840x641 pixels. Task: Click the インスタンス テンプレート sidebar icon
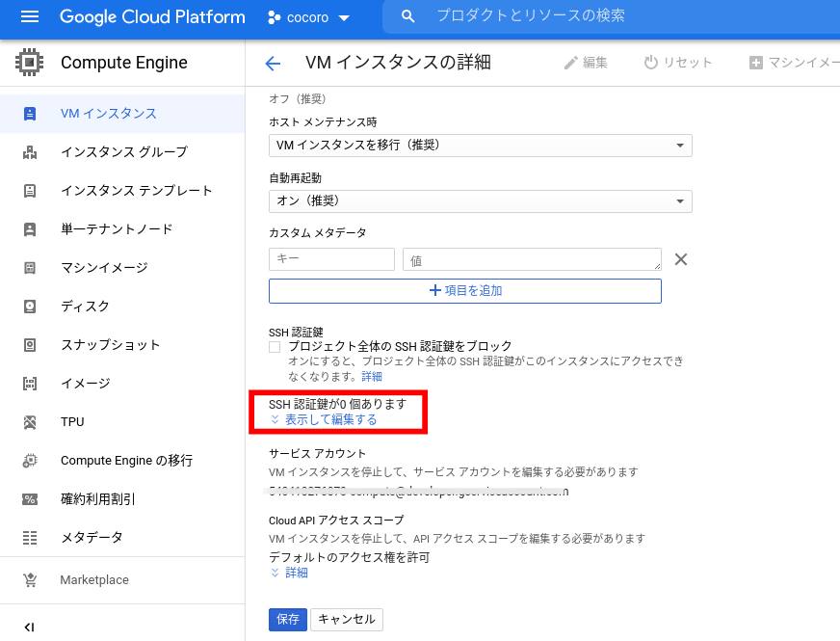(30, 191)
